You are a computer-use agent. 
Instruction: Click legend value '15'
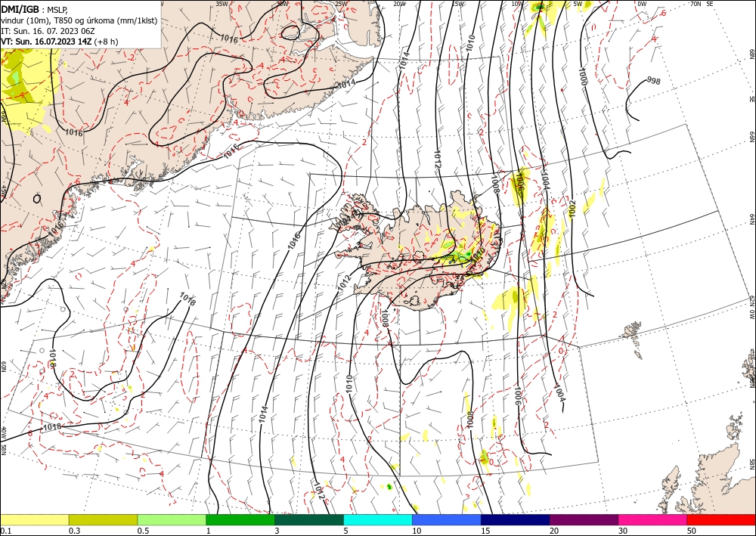(485, 531)
